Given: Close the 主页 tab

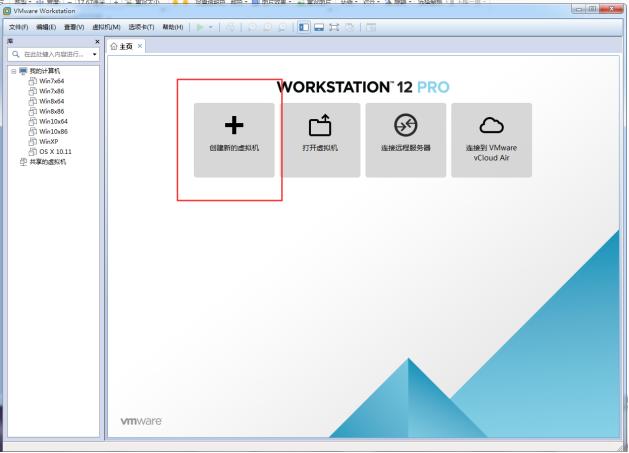Looking at the screenshot, I should click(140, 46).
